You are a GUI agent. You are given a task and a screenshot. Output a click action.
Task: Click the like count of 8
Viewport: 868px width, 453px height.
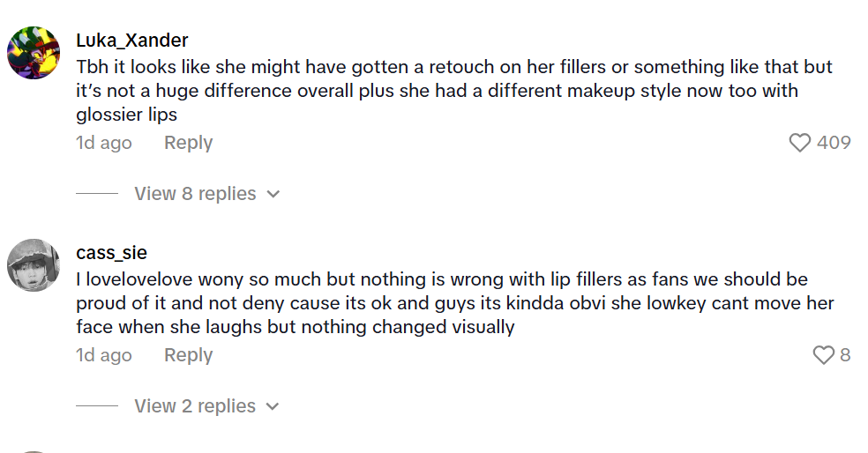click(x=845, y=355)
